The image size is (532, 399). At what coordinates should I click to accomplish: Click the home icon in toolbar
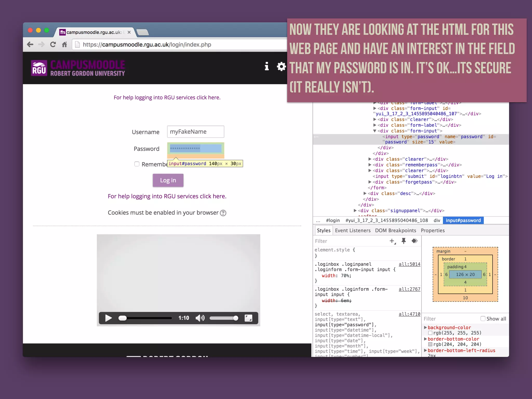64,44
